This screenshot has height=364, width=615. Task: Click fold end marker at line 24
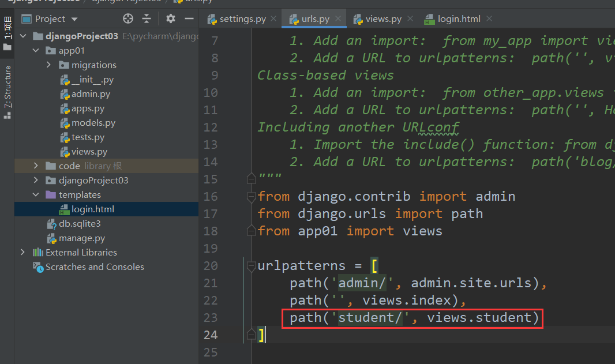click(252, 335)
